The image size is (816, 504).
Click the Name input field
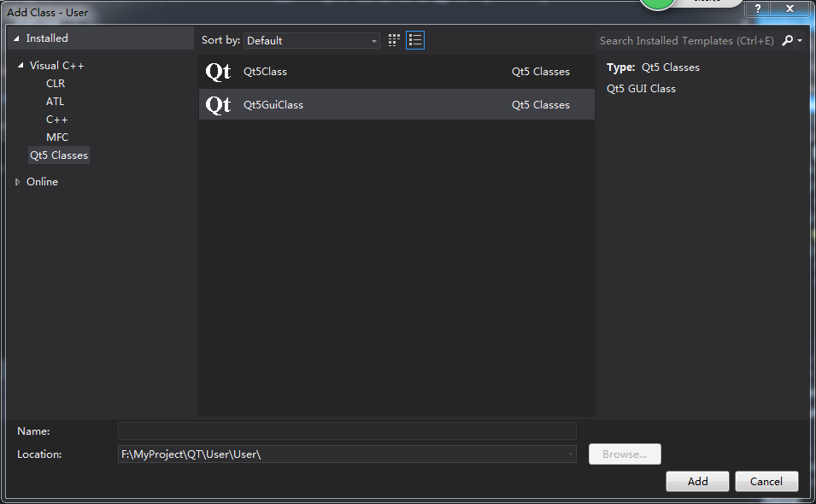click(x=347, y=431)
